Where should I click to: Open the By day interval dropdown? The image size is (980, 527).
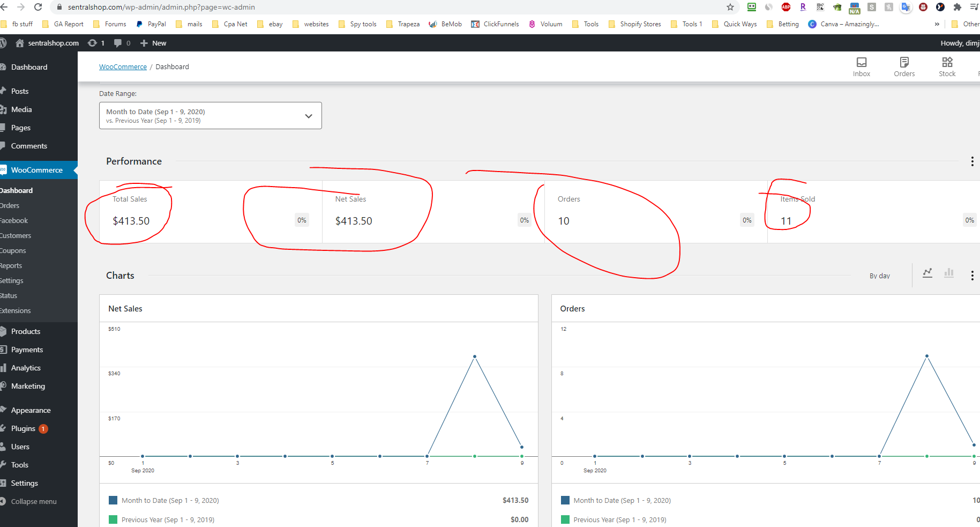pyautogui.click(x=880, y=276)
